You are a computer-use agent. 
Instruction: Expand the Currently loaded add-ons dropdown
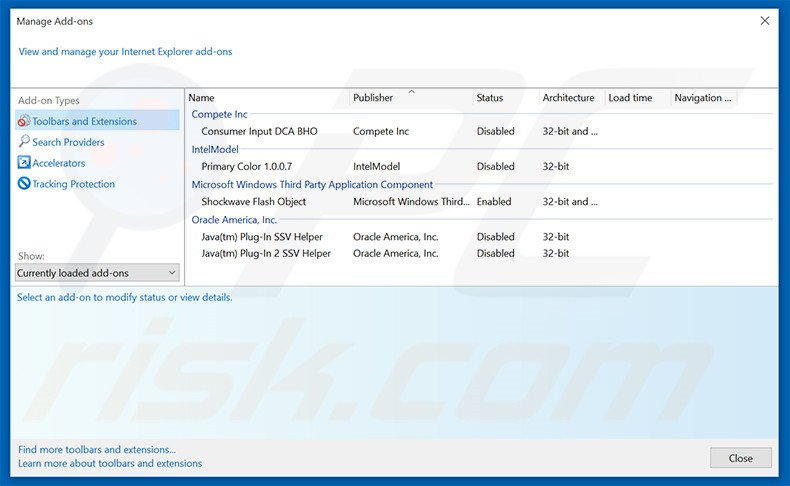coord(97,273)
